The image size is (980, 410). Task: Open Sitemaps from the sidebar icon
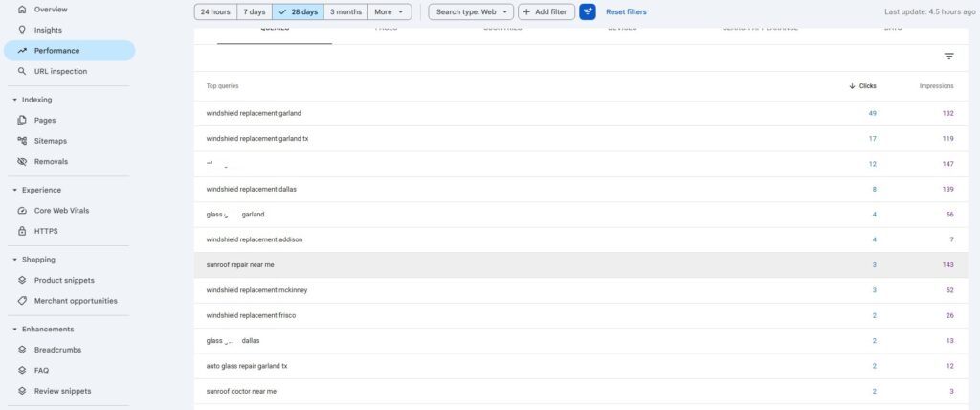pyautogui.click(x=22, y=141)
